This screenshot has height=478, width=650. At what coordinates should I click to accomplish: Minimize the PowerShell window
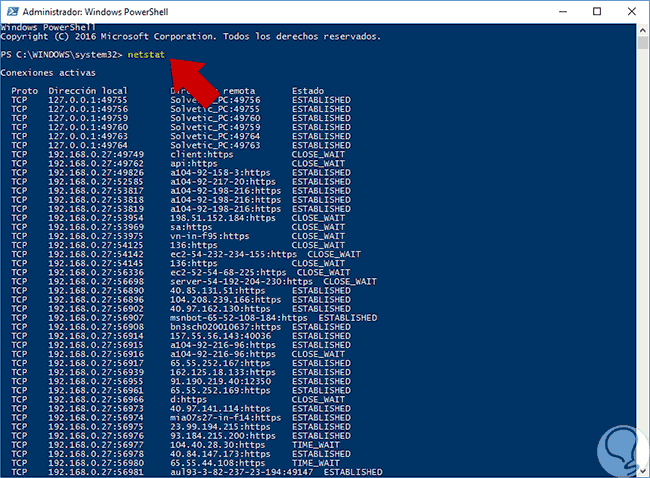[x=563, y=11]
